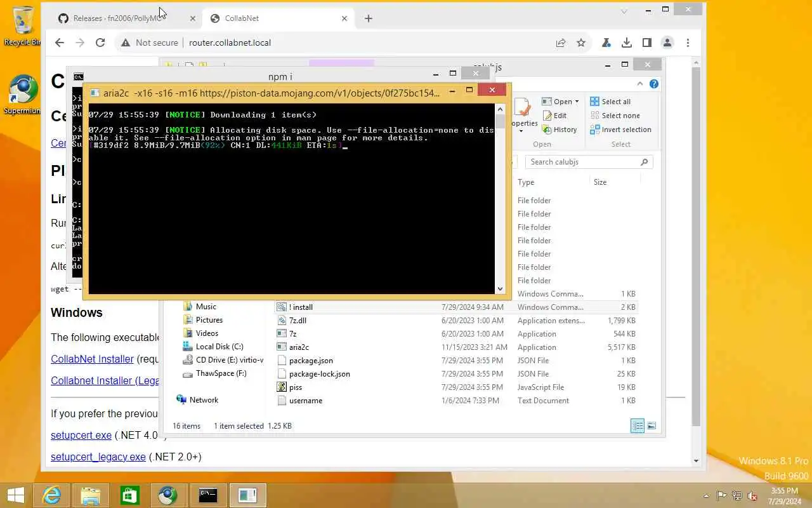Switch to command prompt taskbar icon

[208, 495]
